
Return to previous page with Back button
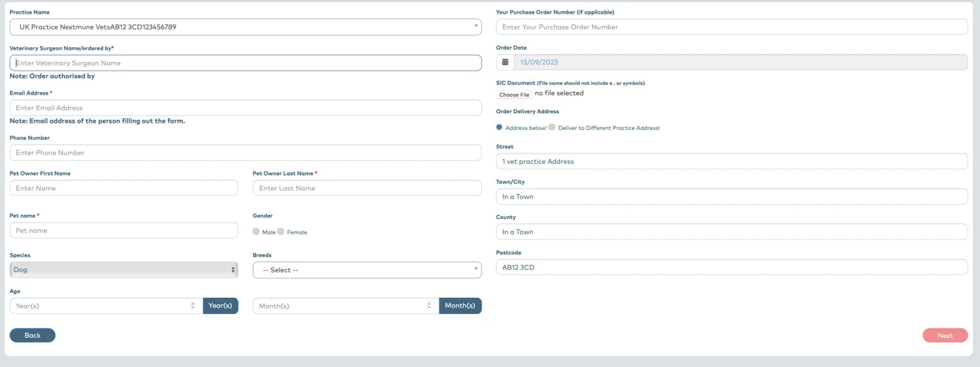[x=33, y=335]
